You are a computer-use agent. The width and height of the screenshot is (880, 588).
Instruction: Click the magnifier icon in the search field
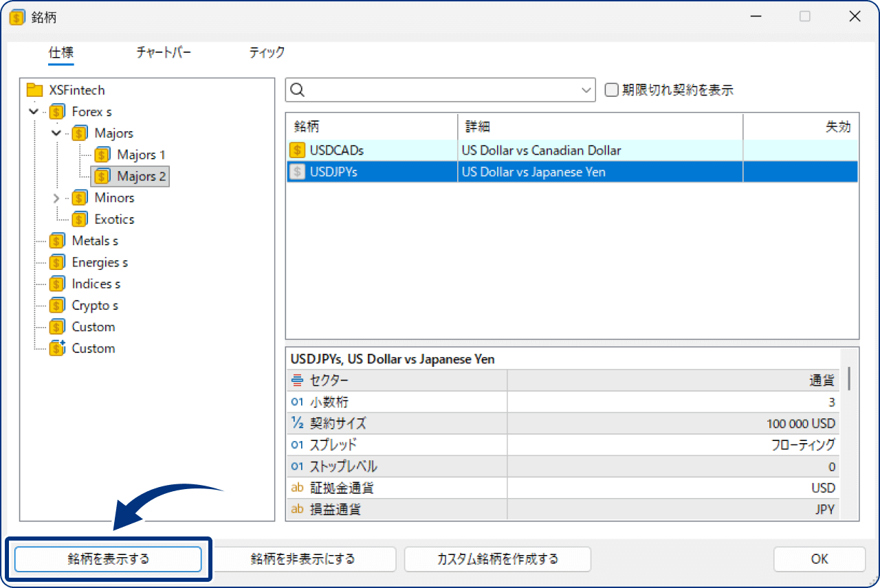pos(296,89)
